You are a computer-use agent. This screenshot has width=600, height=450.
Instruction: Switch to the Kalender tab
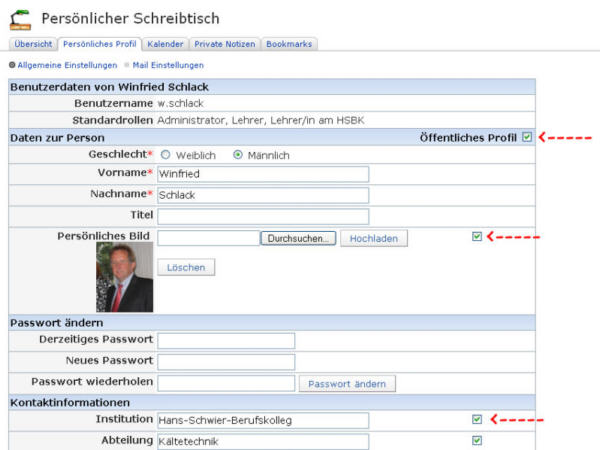point(165,44)
